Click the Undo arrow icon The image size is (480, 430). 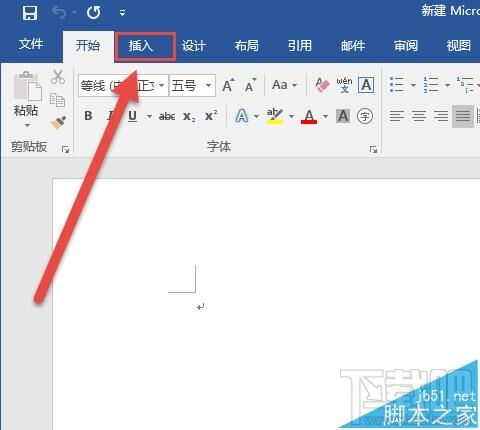[59, 13]
